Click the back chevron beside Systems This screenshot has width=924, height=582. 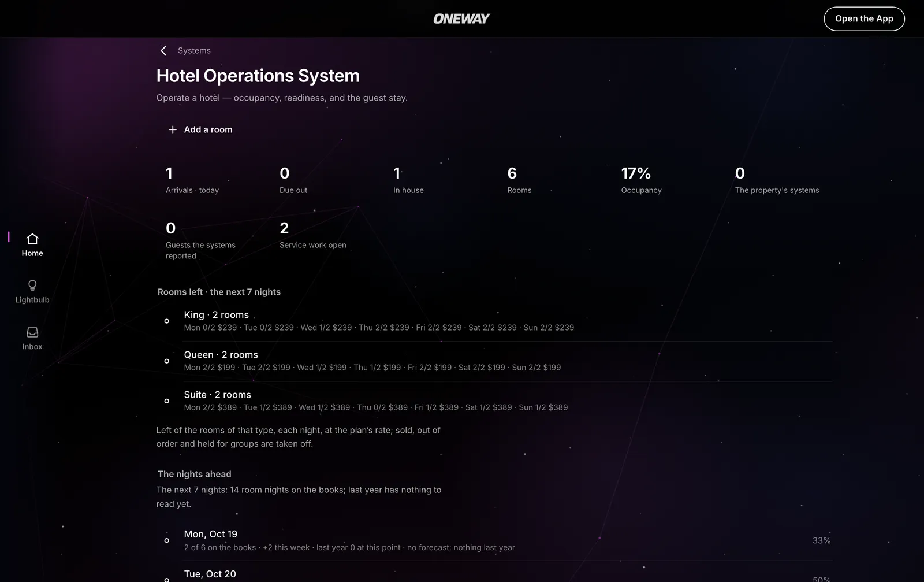163,51
